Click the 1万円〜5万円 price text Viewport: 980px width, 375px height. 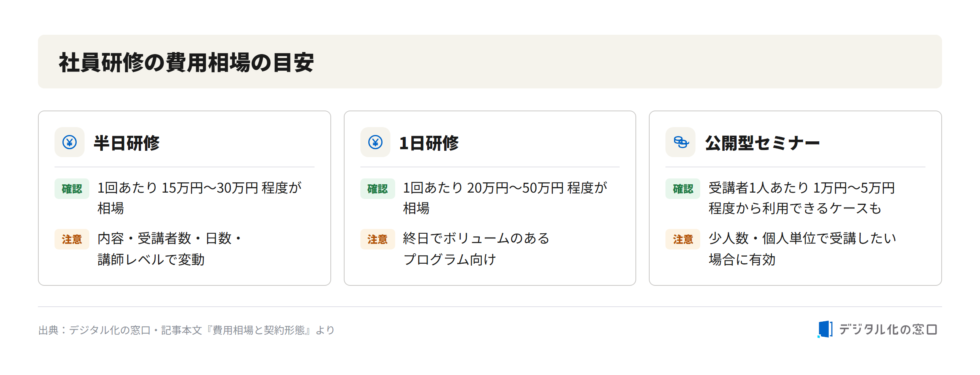coord(854,188)
